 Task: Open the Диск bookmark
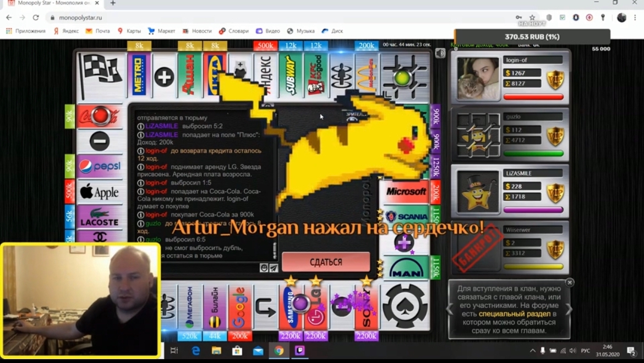coord(332,31)
